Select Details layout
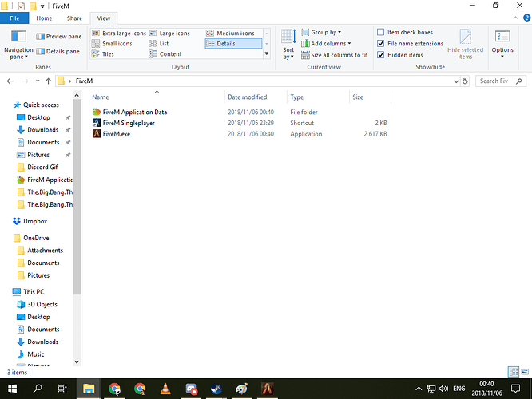Viewport: 532px width, 399px height. (233, 44)
